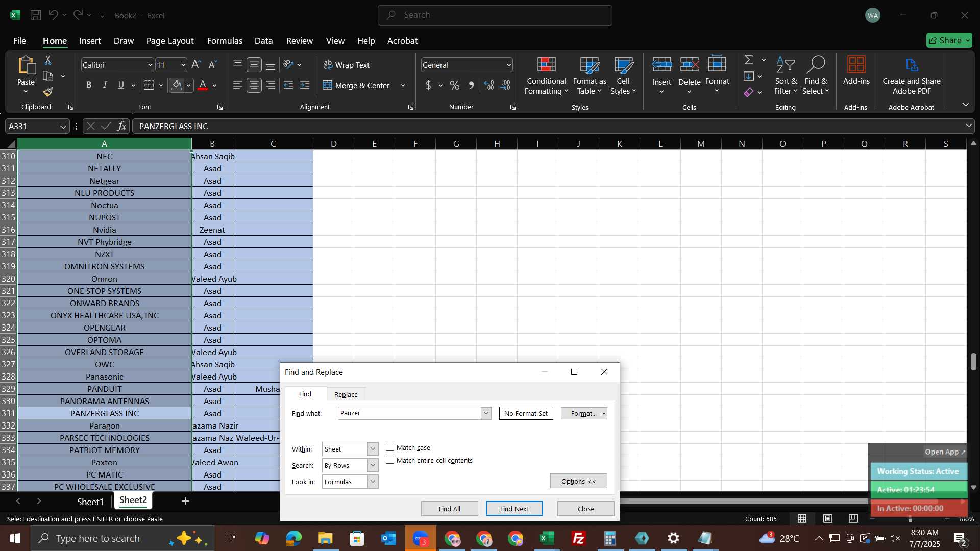Toggle Underline formatting

tap(121, 85)
